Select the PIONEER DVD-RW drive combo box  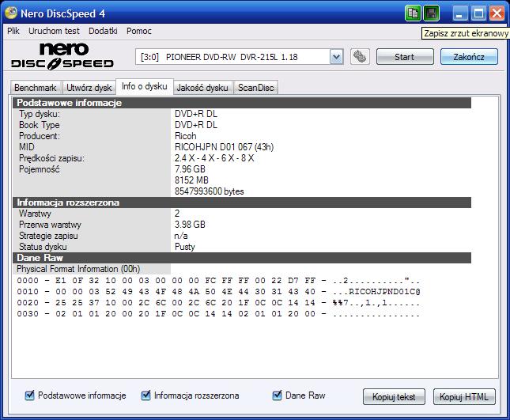tap(239, 57)
